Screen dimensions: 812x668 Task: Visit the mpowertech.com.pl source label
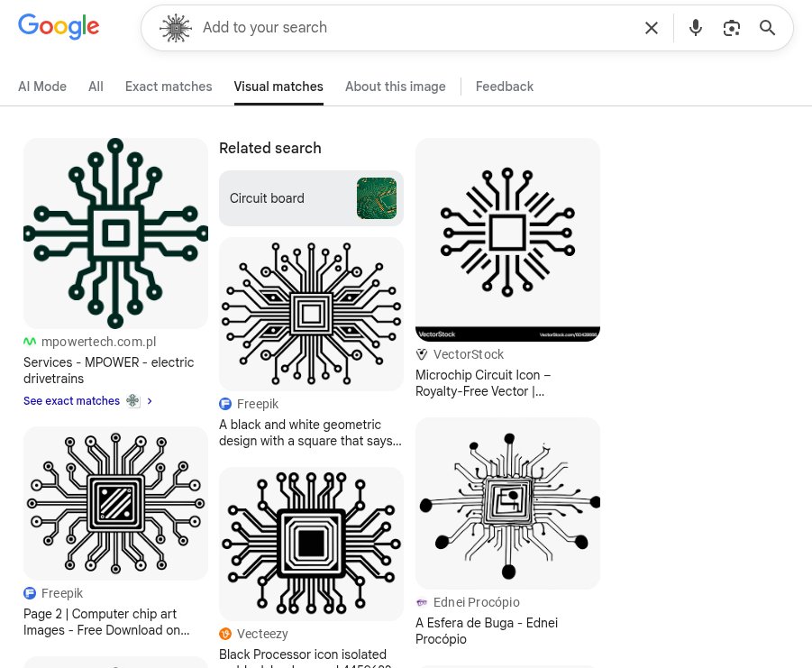[98, 342]
